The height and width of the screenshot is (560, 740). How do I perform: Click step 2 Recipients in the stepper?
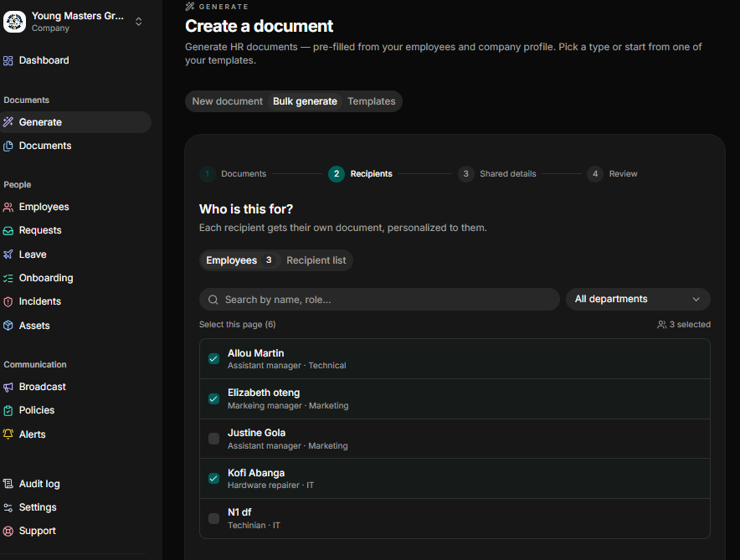pos(361,173)
